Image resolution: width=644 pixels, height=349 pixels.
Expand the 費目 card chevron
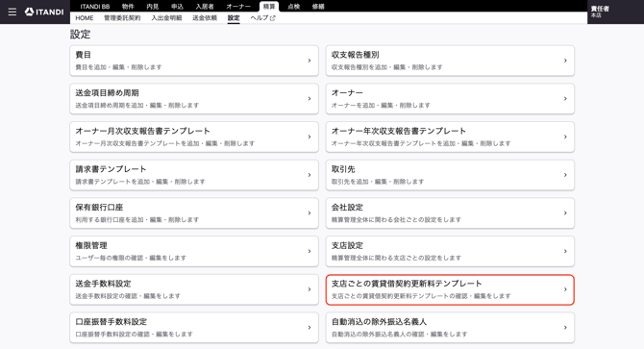coord(310,61)
